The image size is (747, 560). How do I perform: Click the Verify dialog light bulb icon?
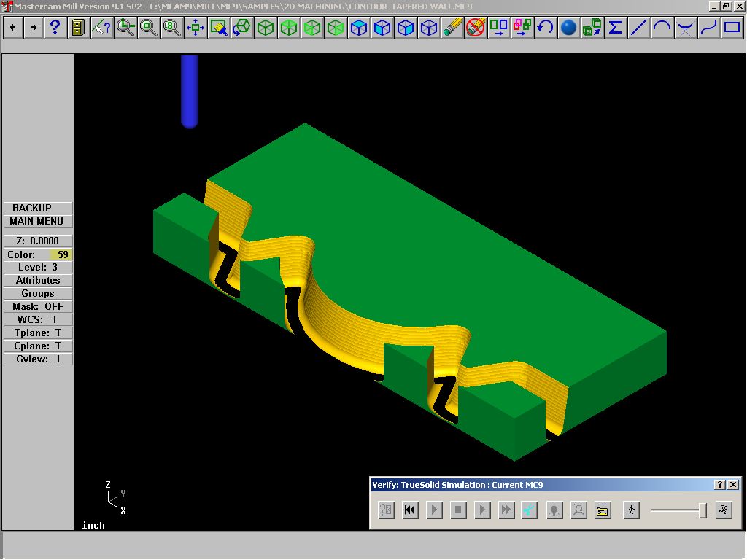pyautogui.click(x=554, y=510)
